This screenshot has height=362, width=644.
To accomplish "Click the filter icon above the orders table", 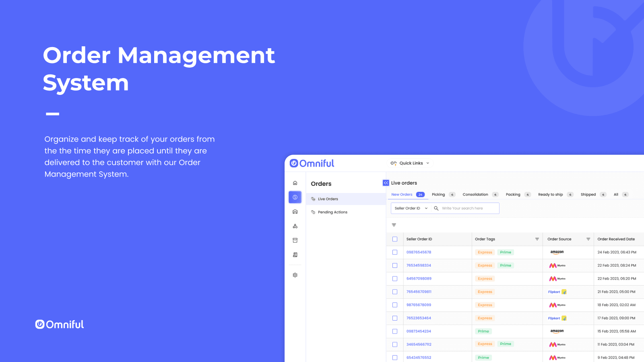I will point(394,225).
